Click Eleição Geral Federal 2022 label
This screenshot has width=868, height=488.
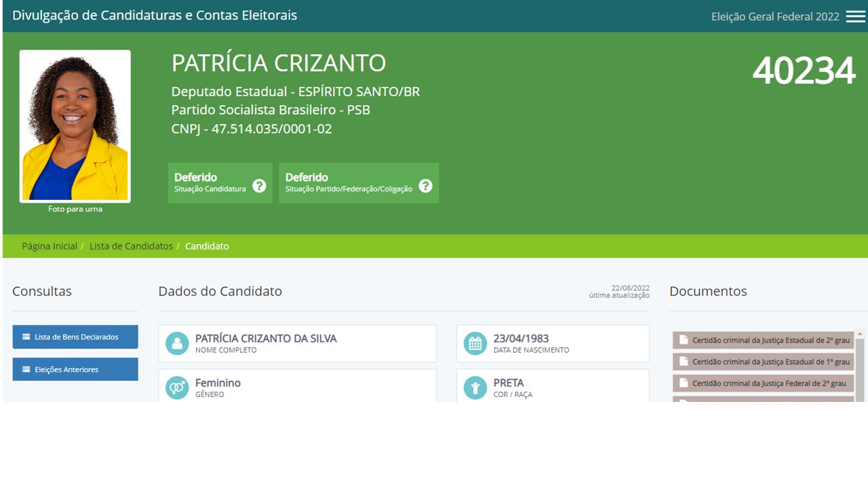click(775, 17)
